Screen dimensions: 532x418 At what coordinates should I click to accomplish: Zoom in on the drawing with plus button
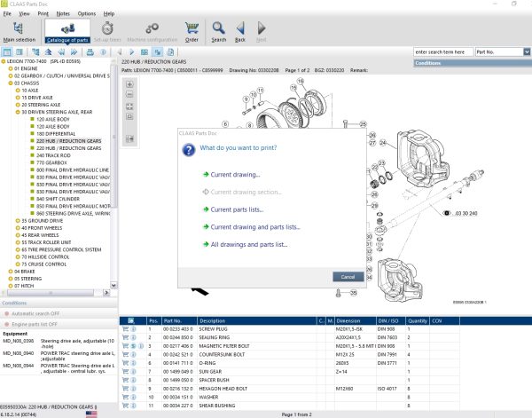point(130,84)
